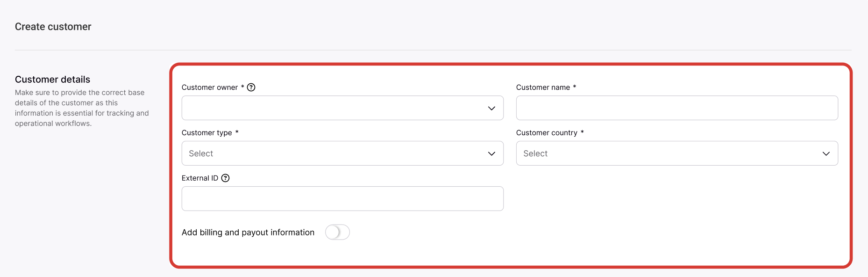
Task: Click into the External ID input box
Action: 342,199
